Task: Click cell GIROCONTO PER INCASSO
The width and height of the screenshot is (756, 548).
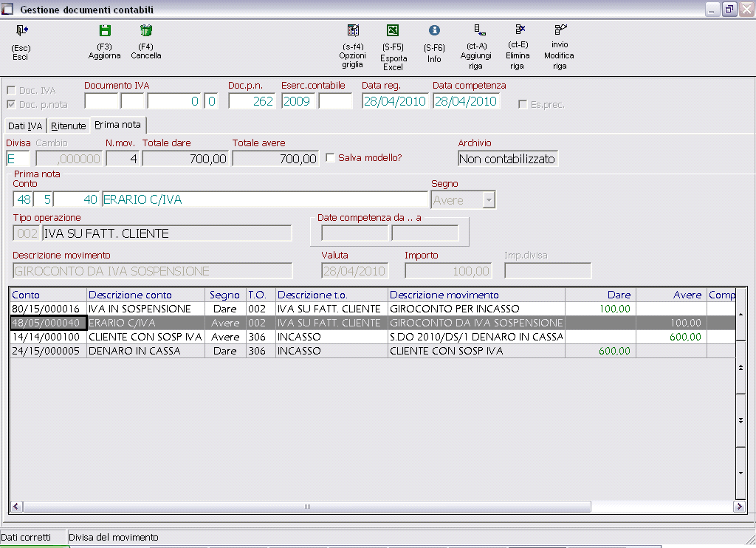Action: click(x=476, y=309)
